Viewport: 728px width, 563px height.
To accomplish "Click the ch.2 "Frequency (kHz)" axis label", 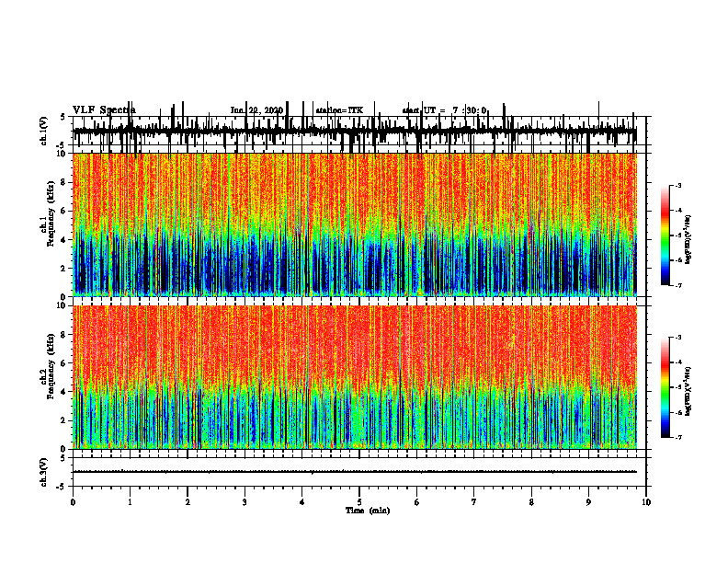I will click(x=51, y=366).
